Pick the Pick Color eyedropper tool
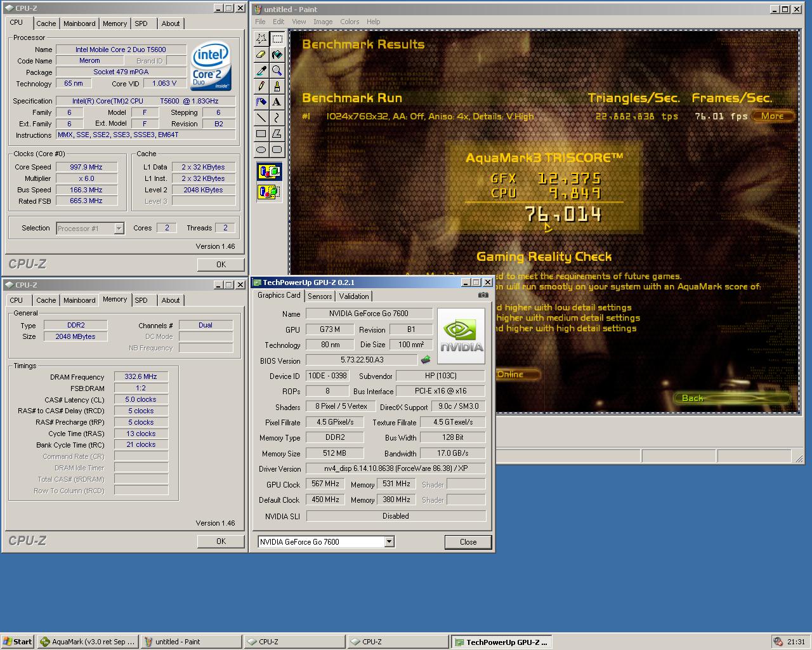812x650 pixels. (261, 70)
